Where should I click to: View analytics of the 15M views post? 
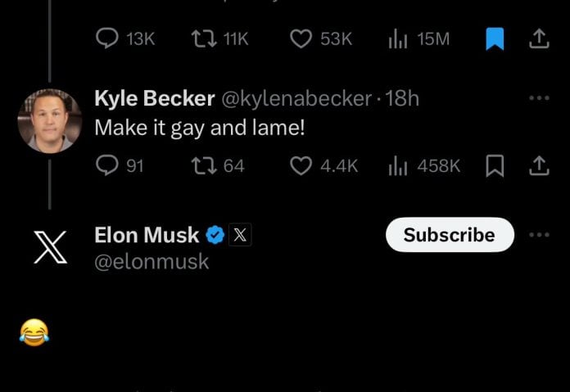pos(399,38)
